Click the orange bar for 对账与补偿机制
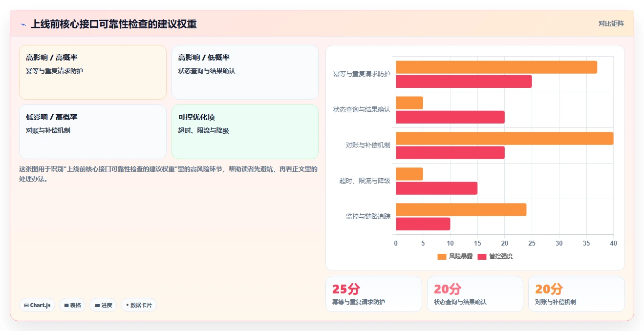Viewport: 644px width, 331px height. (x=504, y=139)
